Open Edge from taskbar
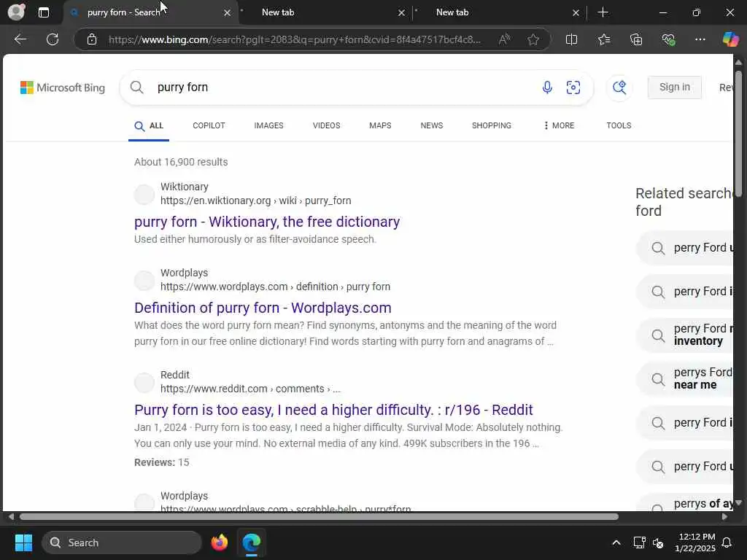 click(252, 542)
